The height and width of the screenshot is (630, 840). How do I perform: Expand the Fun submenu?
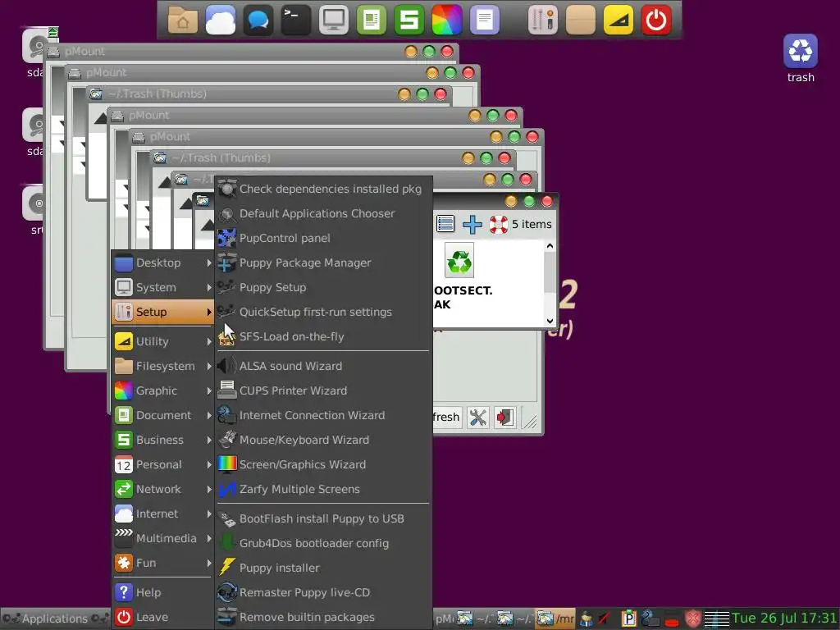pyautogui.click(x=163, y=563)
